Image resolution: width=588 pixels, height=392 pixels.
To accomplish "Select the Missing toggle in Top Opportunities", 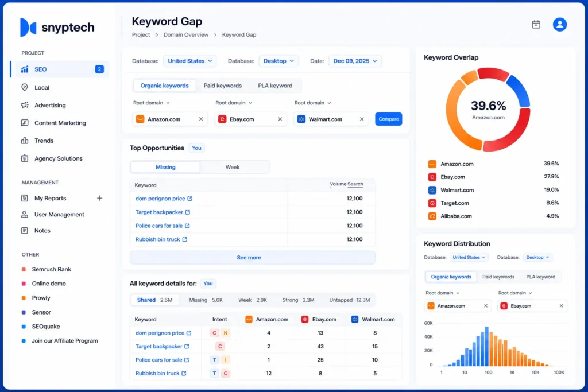I will pyautogui.click(x=165, y=167).
